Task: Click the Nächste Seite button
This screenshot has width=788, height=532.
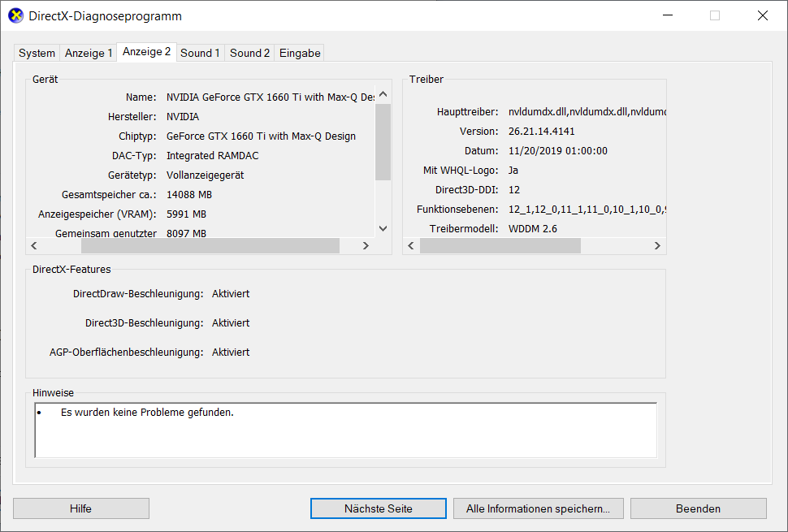Action: click(379, 508)
